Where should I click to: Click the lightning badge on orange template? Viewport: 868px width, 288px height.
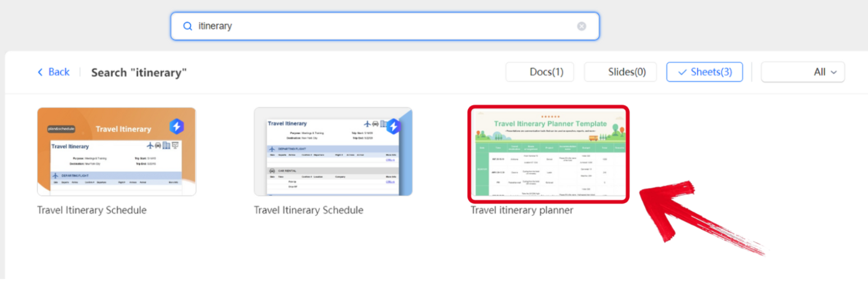[x=176, y=126]
